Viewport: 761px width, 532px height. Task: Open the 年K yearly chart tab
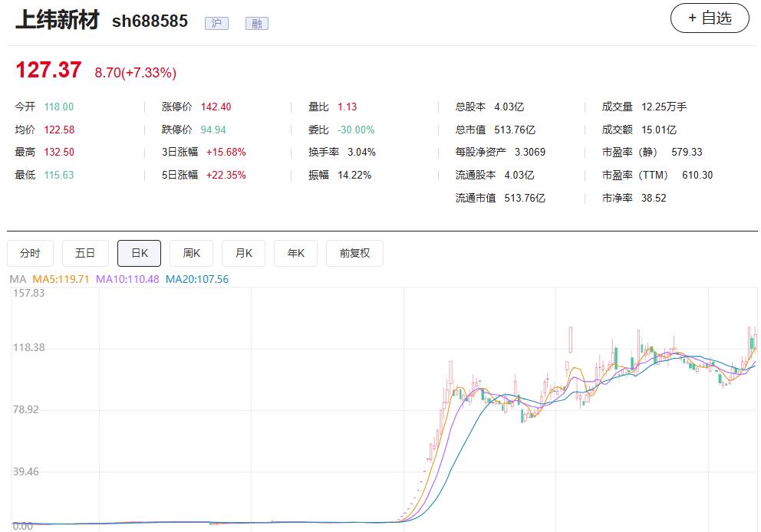[295, 253]
